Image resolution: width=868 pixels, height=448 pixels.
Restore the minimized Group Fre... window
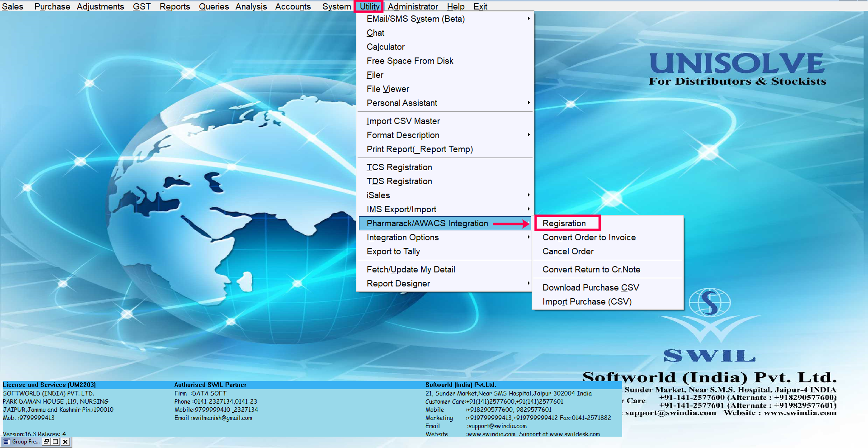47,442
